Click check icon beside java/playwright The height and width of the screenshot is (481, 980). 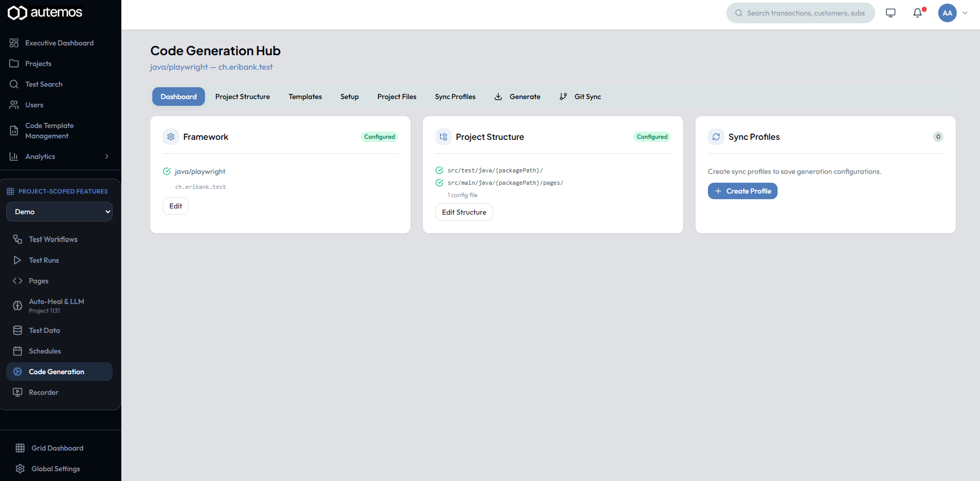pyautogui.click(x=167, y=171)
